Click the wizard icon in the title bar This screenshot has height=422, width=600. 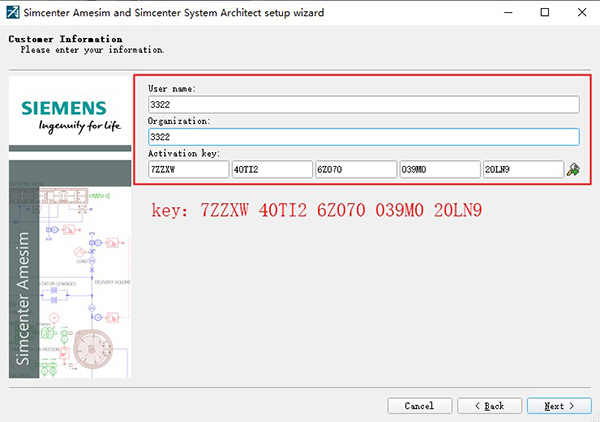[x=12, y=12]
